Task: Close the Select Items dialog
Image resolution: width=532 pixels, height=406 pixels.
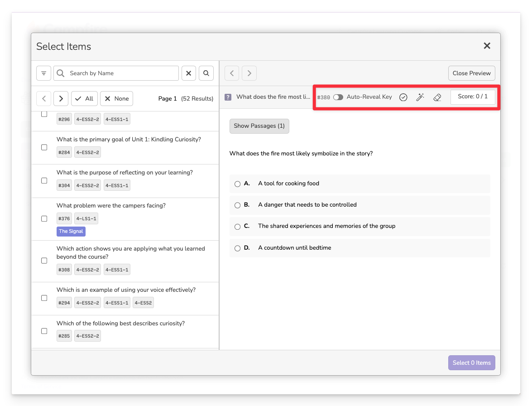Action: pyautogui.click(x=487, y=46)
